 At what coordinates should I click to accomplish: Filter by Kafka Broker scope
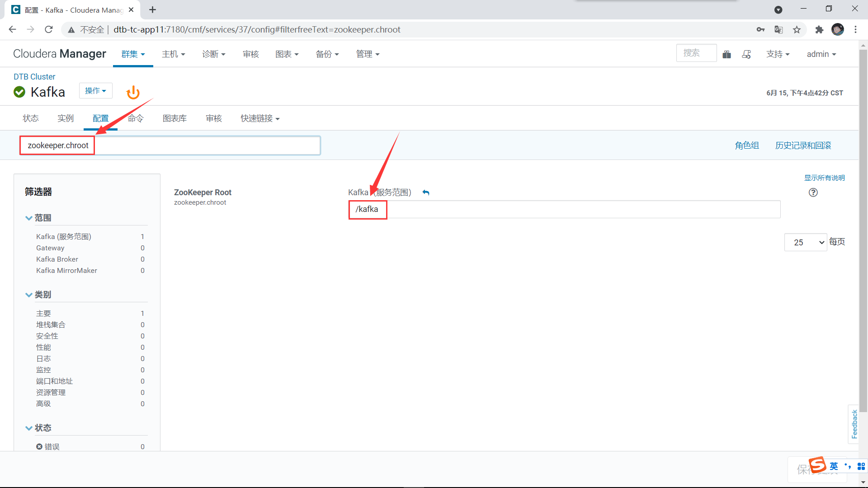57,259
